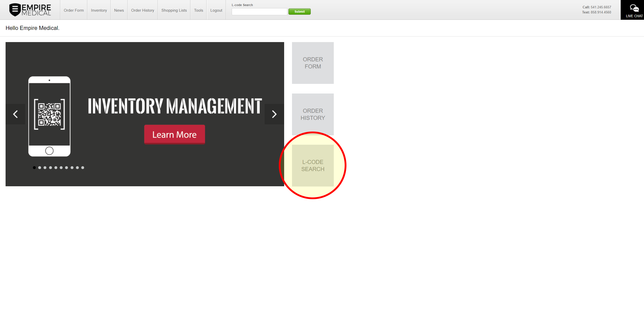Viewport: 644px width, 315px height.
Task: Click the Call 541.245.6657 phone number
Action: 597,7
